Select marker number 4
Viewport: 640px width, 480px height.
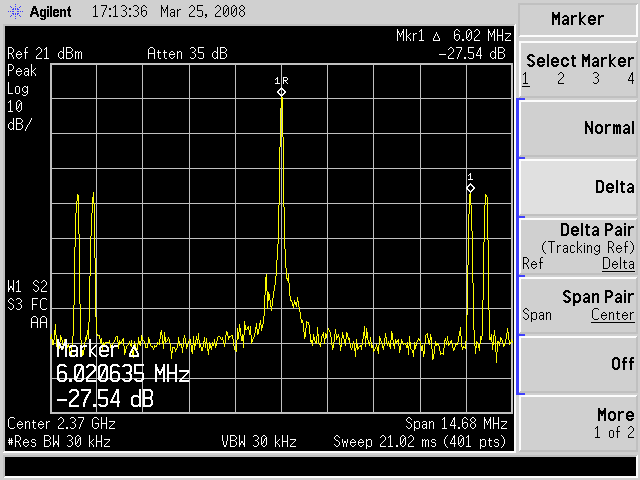630,78
